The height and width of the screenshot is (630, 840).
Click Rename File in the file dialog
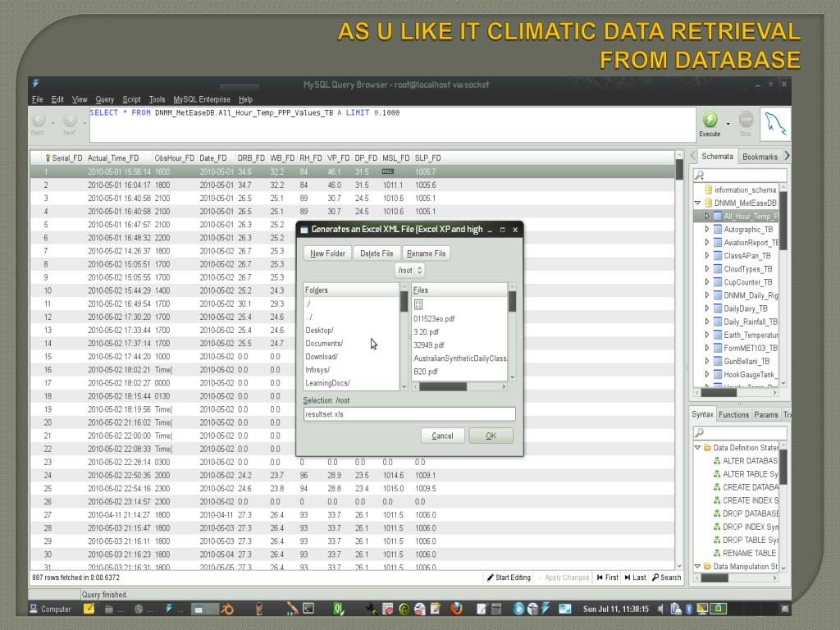click(426, 253)
